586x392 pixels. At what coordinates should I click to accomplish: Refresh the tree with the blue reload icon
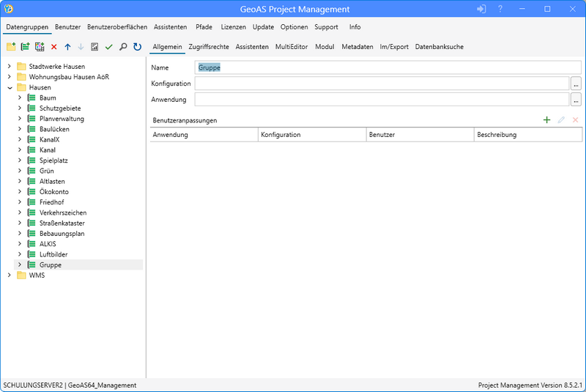click(x=137, y=47)
